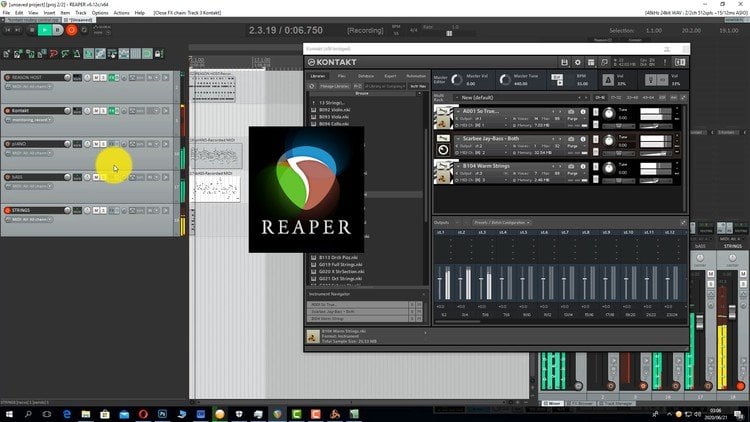Image resolution: width=750 pixels, height=422 pixels.
Task: Open the Options menu in REAPER
Action: click(100, 13)
